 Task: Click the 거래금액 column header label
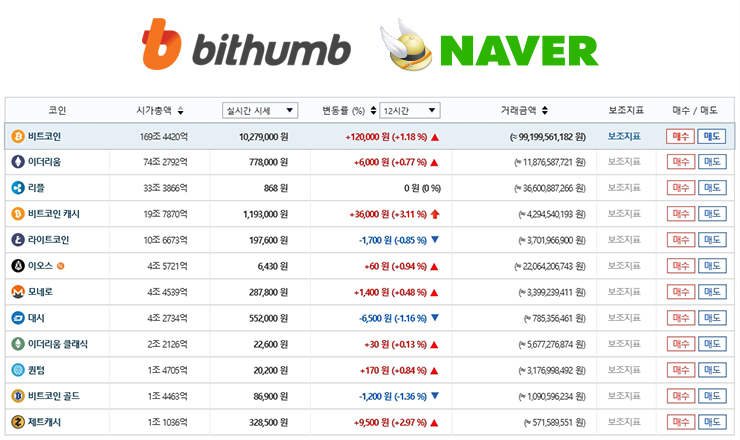(519, 110)
